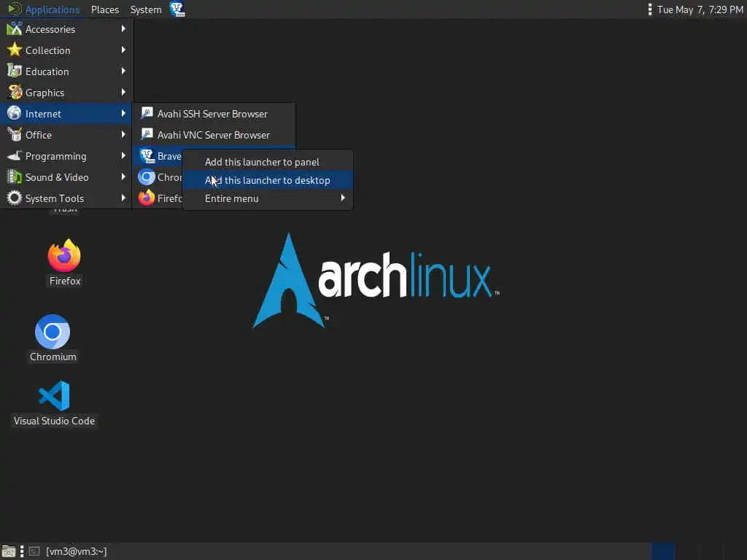Click the Graphics palette icon

point(15,92)
